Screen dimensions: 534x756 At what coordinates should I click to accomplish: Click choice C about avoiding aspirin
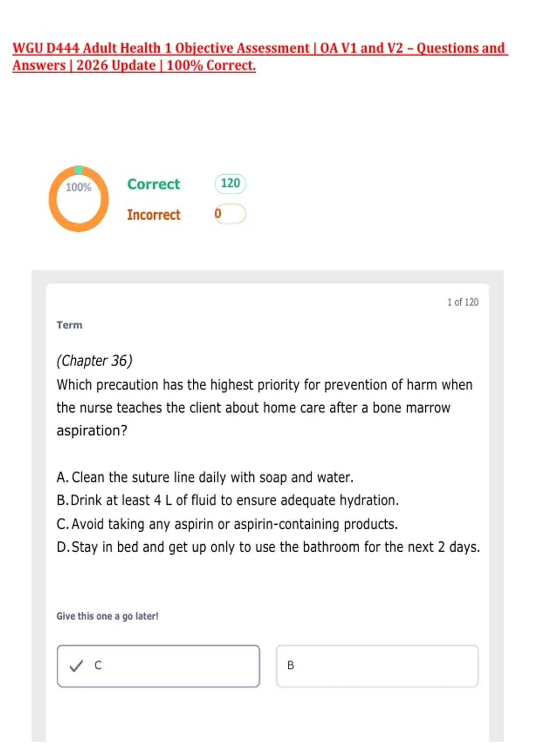click(227, 524)
